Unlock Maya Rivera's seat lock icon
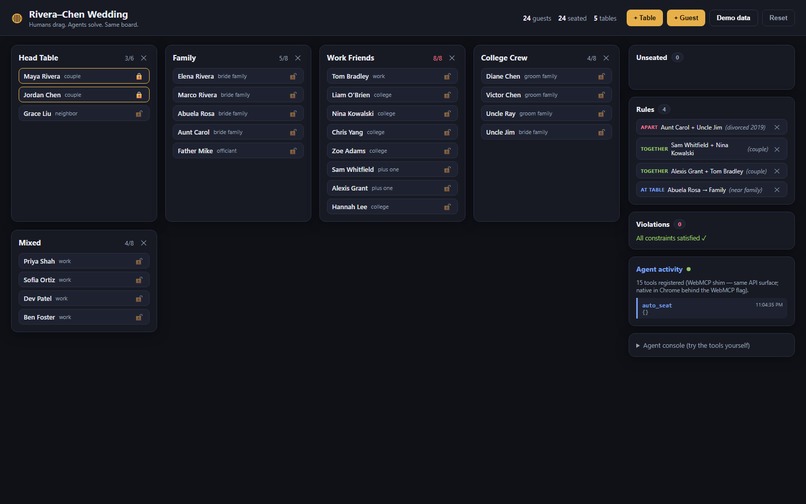 [x=139, y=76]
